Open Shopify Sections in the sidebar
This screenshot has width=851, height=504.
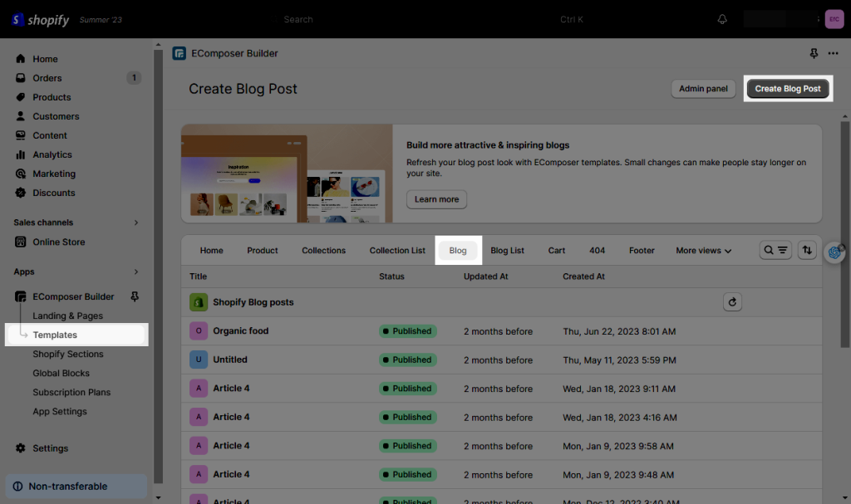68,354
